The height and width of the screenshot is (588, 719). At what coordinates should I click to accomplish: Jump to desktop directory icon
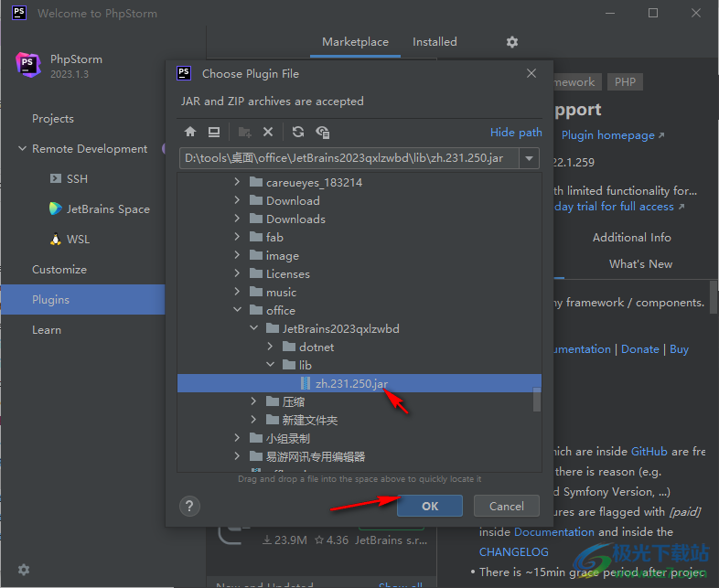pyautogui.click(x=214, y=133)
